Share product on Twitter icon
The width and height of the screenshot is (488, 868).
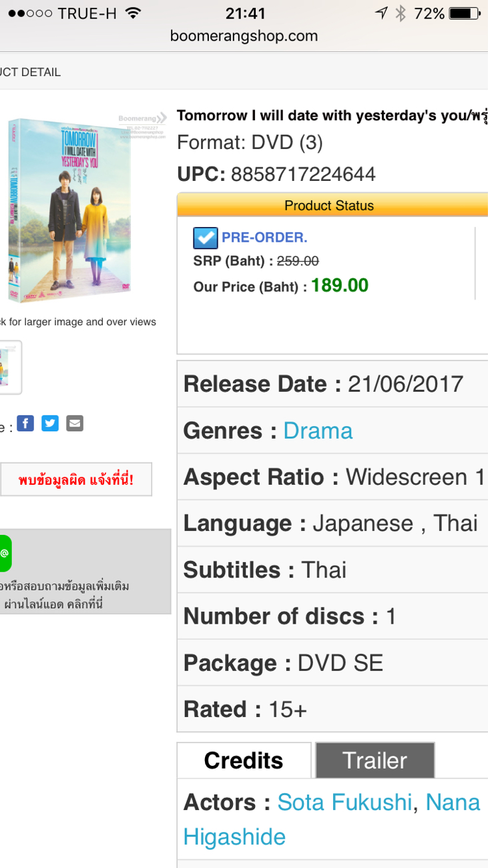click(50, 423)
